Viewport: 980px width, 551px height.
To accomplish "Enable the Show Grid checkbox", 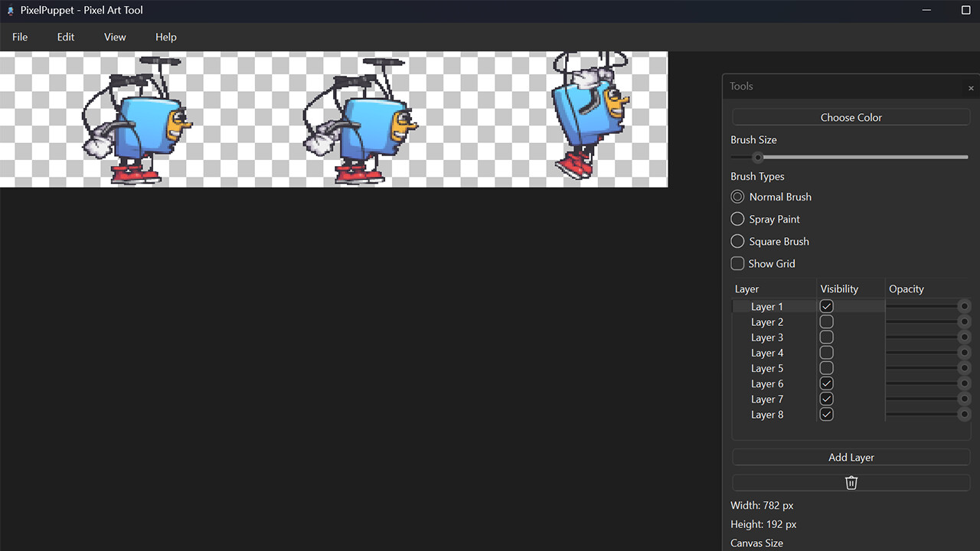I will coord(737,263).
